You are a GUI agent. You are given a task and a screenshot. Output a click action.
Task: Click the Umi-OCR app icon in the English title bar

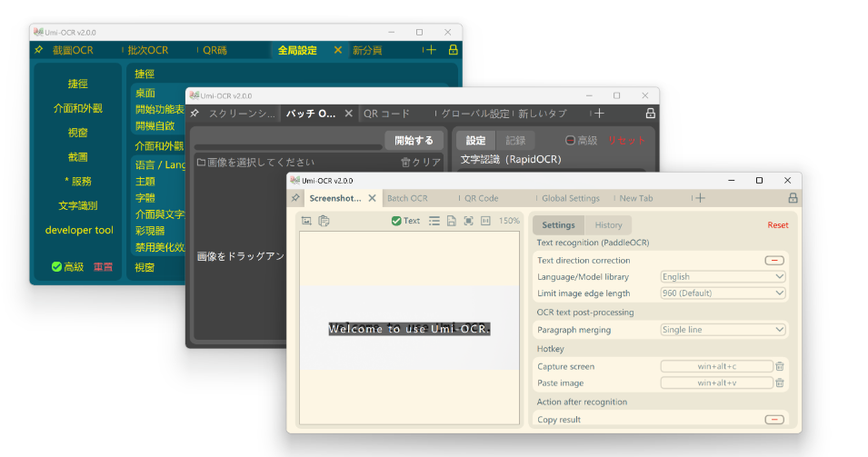(x=295, y=181)
